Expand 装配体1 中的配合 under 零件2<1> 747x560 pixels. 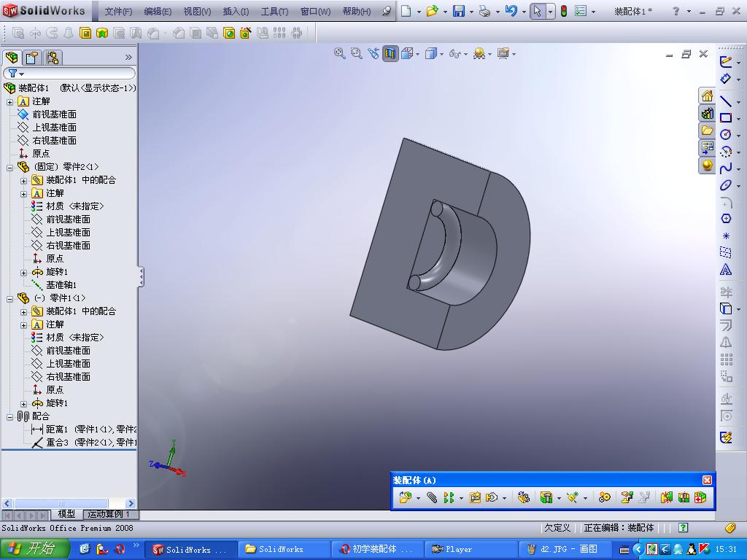(24, 181)
